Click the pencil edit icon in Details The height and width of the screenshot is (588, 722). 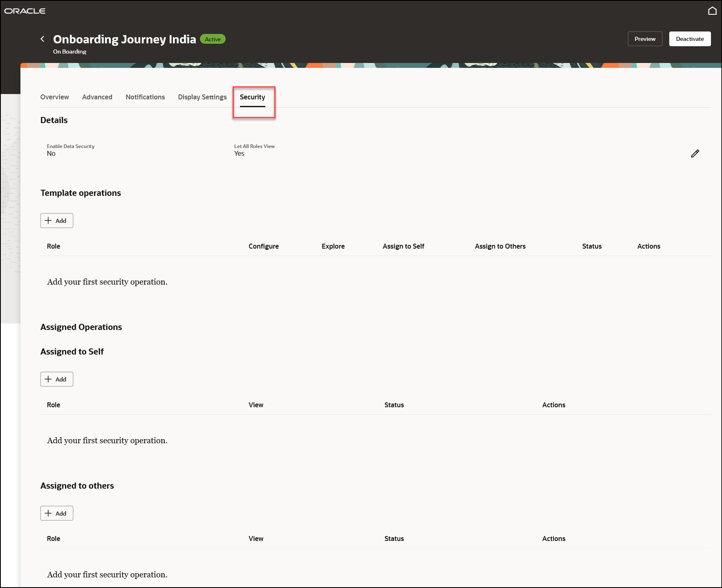(695, 153)
